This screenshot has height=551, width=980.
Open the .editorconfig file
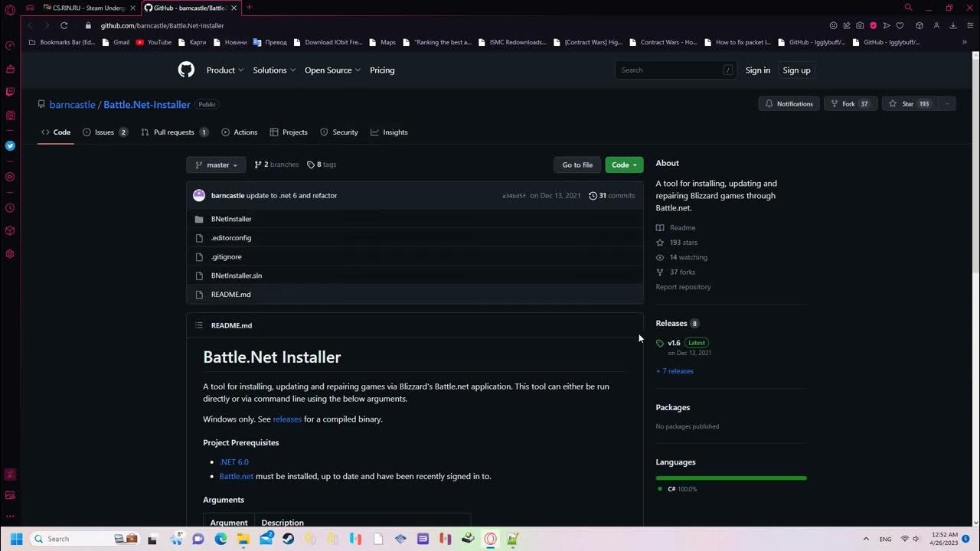[x=231, y=238]
